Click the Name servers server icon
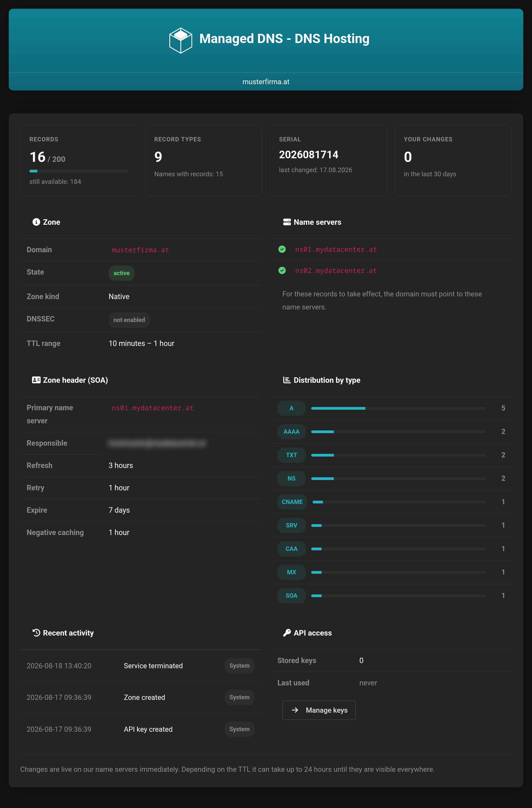 (287, 222)
